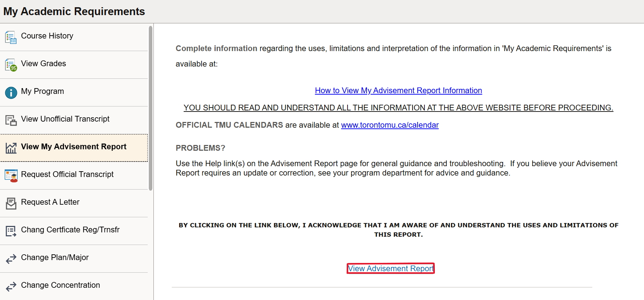Select View Grades in the sidebar menu
The height and width of the screenshot is (300, 644).
43,64
